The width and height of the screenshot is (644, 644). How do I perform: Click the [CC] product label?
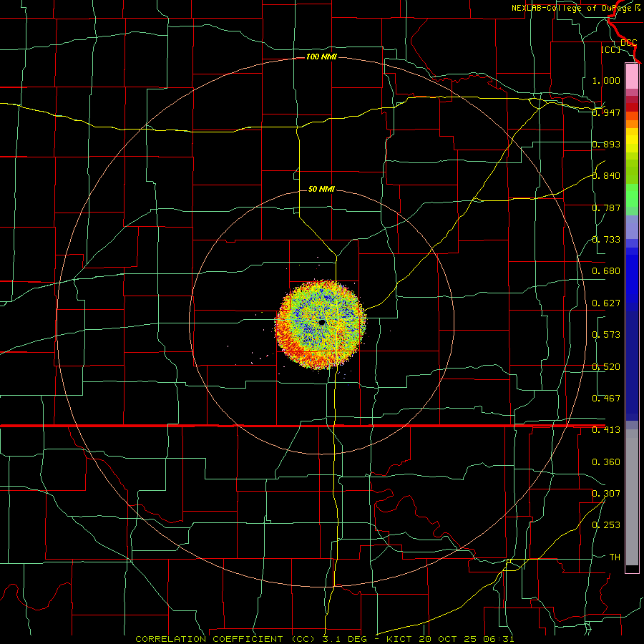coord(610,49)
